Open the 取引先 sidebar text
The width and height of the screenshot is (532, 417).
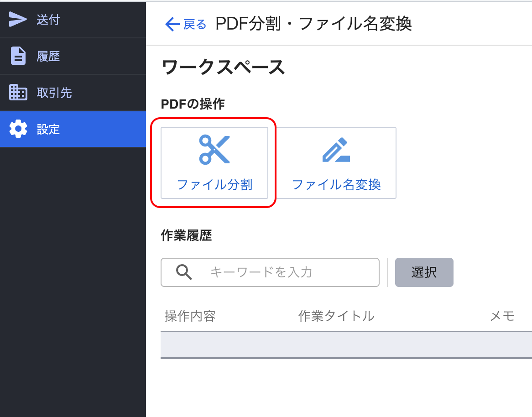(54, 93)
